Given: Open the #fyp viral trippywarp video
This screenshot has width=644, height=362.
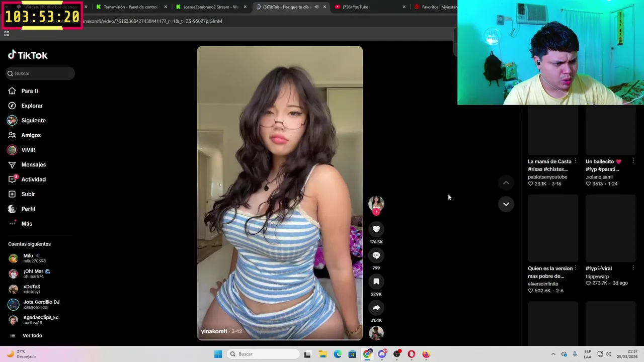Looking at the screenshot, I should (x=611, y=228).
